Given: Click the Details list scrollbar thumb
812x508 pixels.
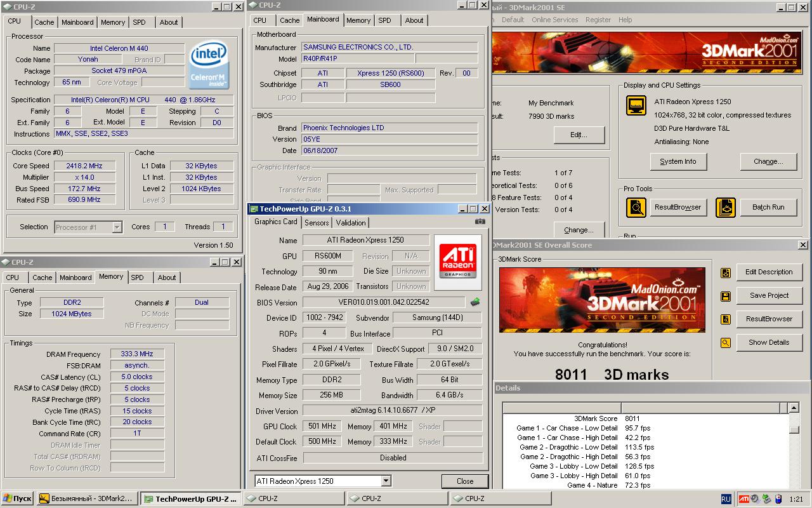Looking at the screenshot, I should click(x=794, y=430).
